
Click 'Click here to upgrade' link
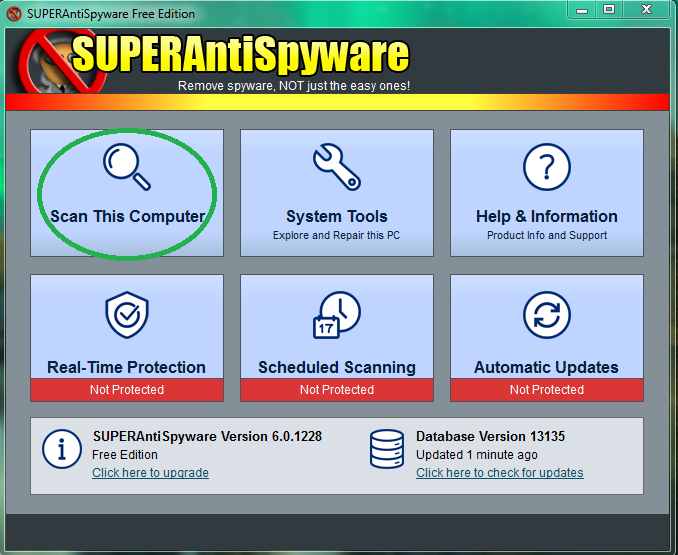150,473
